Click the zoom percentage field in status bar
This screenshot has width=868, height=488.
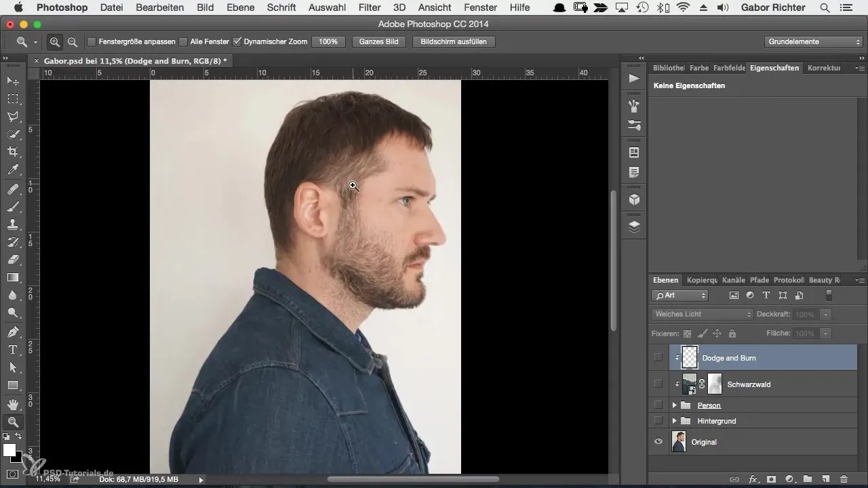pyautogui.click(x=47, y=479)
